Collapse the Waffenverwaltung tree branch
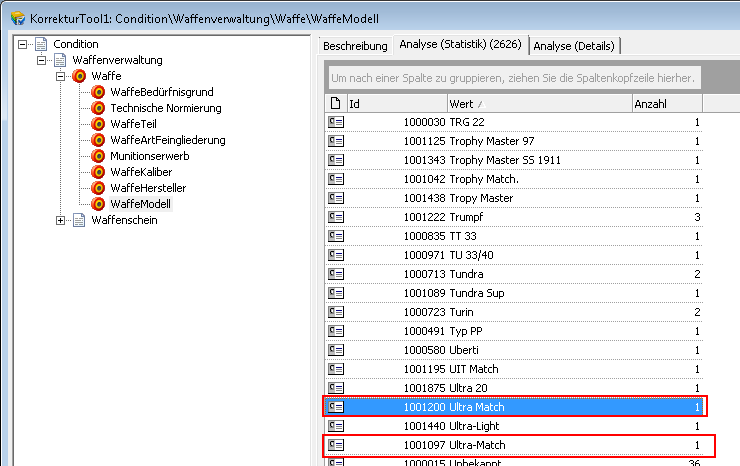Image resolution: width=740 pixels, height=466 pixels. point(42,60)
